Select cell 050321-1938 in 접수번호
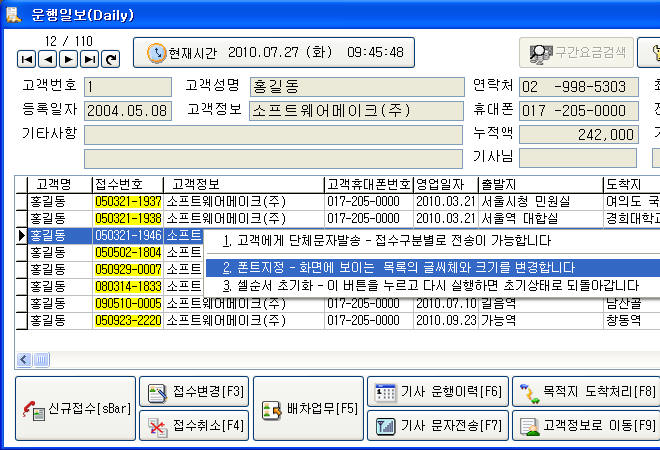Viewport: 660px width, 450px height. 128,219
